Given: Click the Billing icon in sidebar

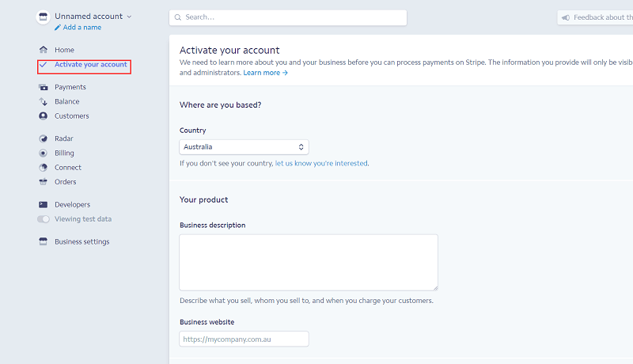Looking at the screenshot, I should (44, 153).
